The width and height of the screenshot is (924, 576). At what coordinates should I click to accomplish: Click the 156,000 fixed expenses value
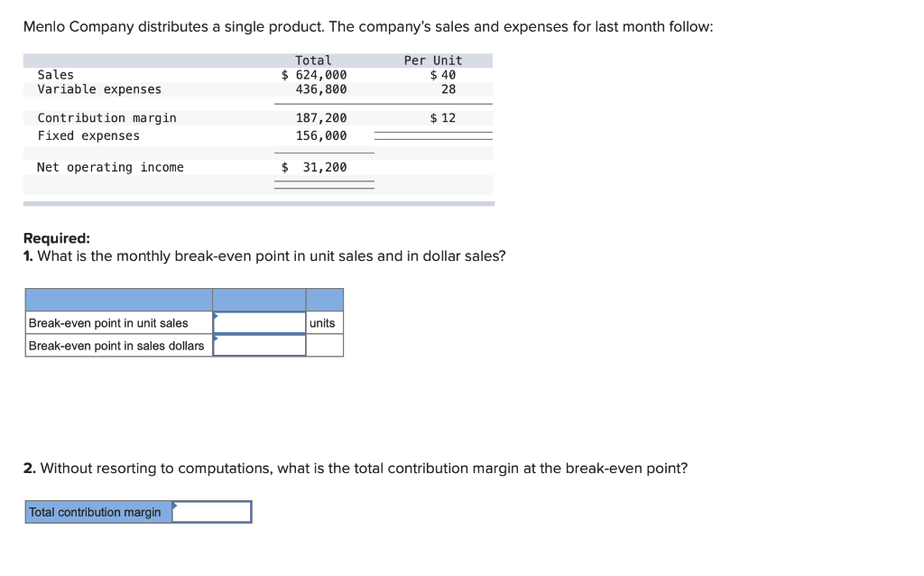point(321,135)
